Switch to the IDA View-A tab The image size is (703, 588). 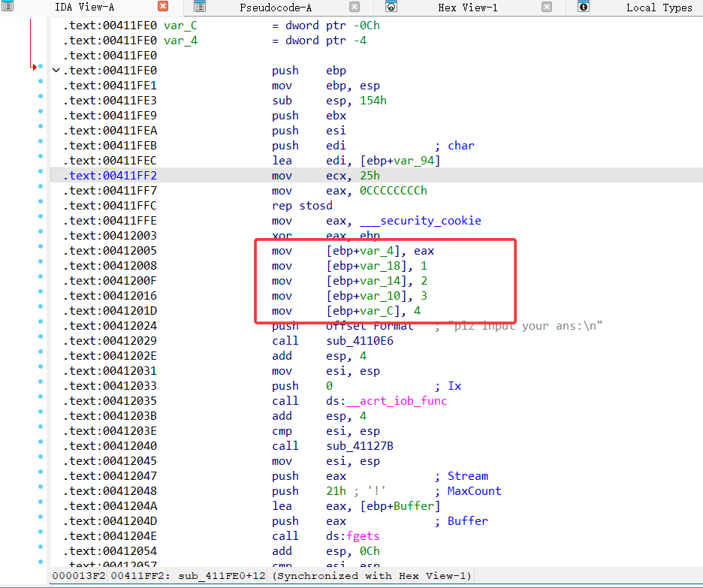[x=84, y=8]
